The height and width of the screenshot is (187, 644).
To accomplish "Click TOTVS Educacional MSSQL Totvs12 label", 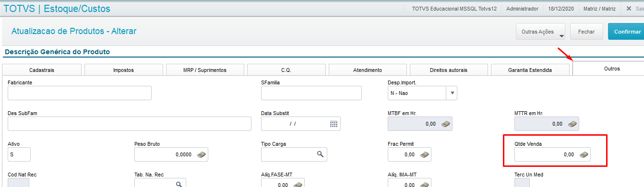I will click(x=454, y=9).
